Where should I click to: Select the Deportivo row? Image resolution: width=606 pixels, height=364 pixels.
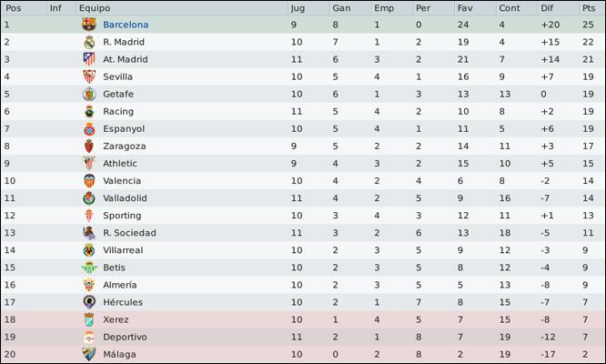pos(303,338)
